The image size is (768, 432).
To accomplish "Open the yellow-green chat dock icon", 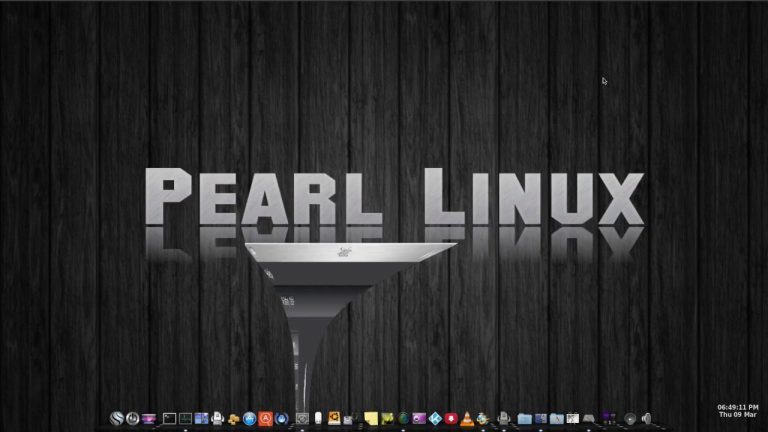I will click(387, 419).
